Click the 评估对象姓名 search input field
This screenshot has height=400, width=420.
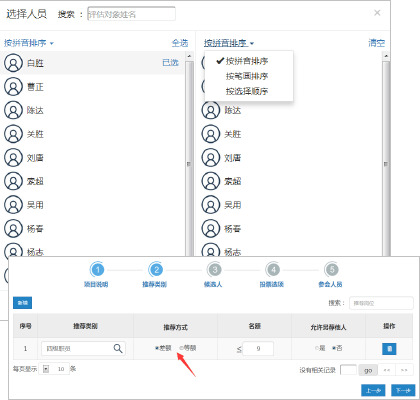click(x=131, y=14)
